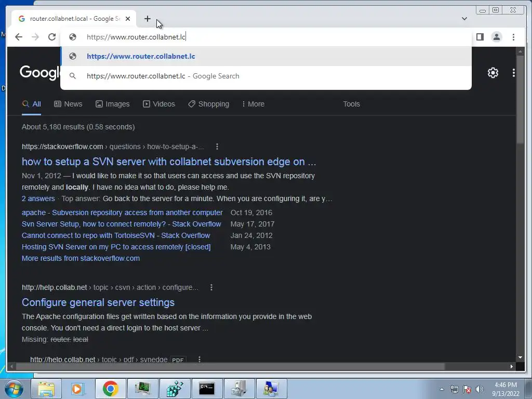Go forward to the next page
The height and width of the screenshot is (399, 532).
point(35,37)
